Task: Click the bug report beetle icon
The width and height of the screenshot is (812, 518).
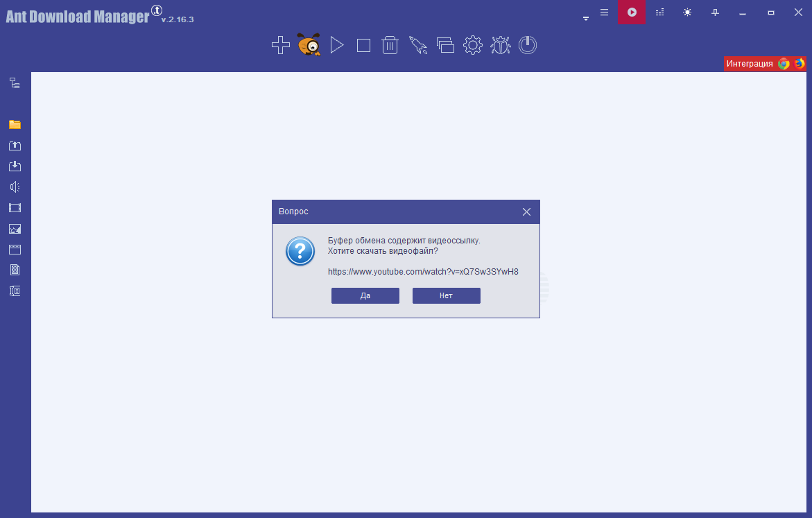Action: [x=500, y=46]
